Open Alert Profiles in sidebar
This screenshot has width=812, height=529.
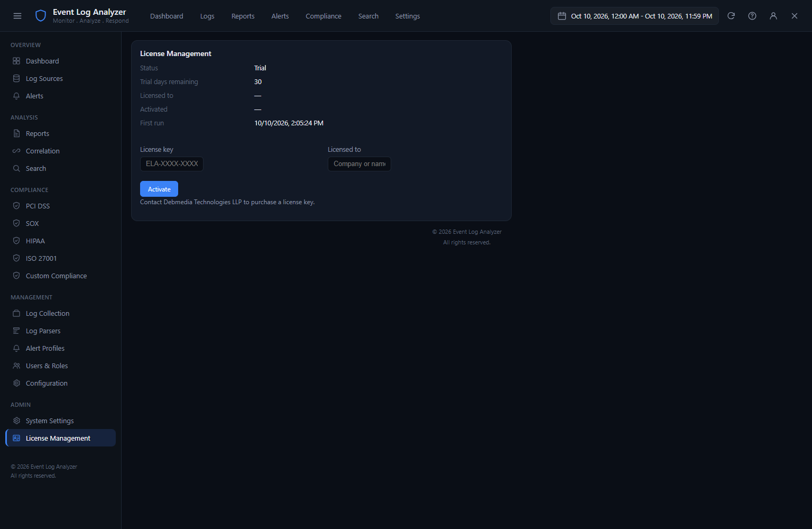61,348
